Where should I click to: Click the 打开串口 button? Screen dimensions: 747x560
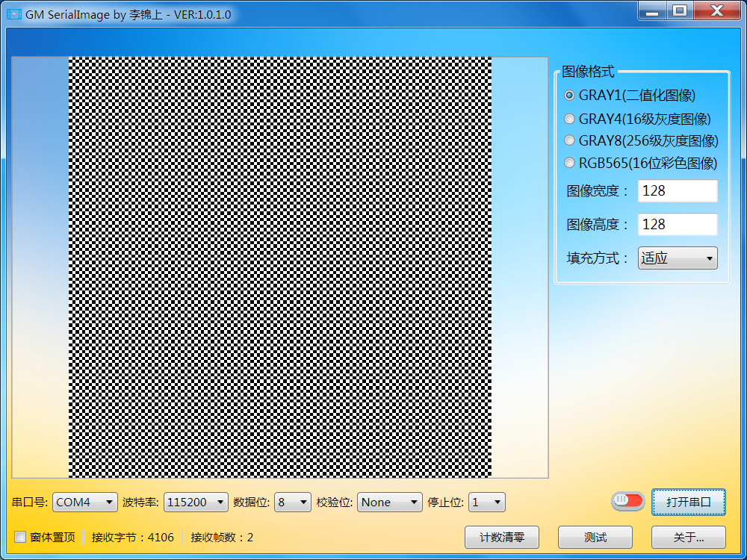tap(688, 502)
